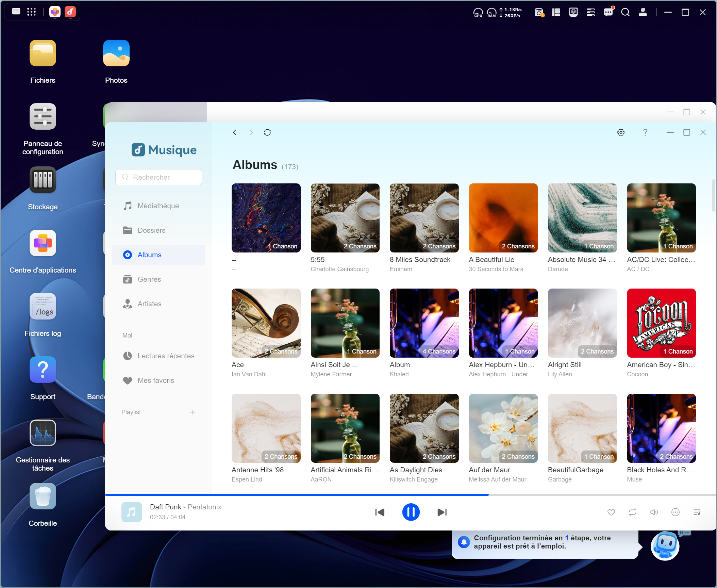
Task: Open Artistes in the sidebar
Action: [159, 304]
